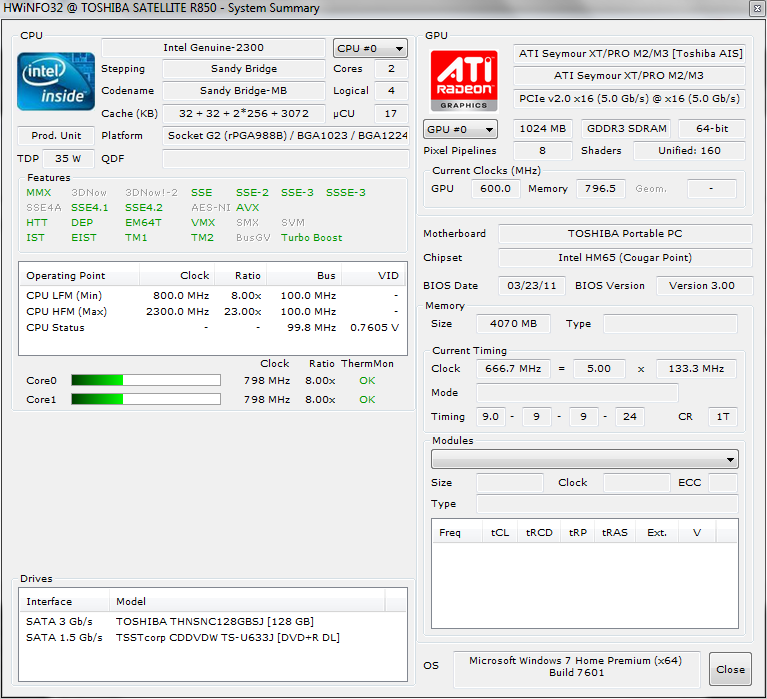Click the GDDR3 SDRAM value
Viewport: 767px width, 699px height.
626,129
